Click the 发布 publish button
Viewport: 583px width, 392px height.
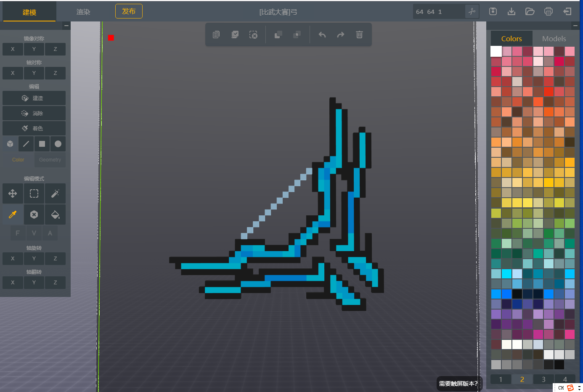129,11
